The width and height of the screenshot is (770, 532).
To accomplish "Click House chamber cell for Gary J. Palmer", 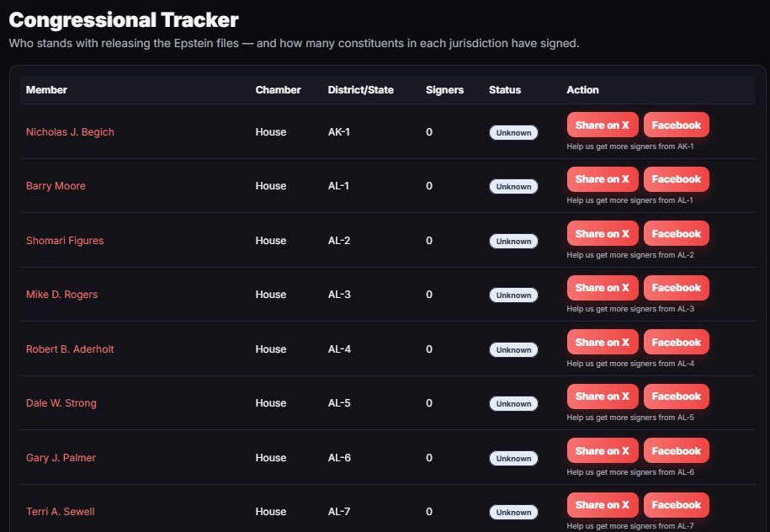I will [x=271, y=458].
